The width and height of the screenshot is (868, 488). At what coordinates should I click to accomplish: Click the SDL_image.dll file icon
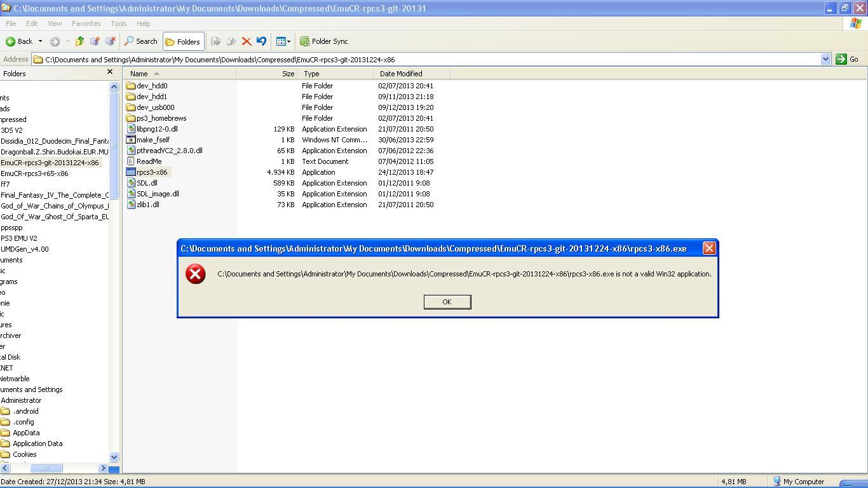point(131,194)
